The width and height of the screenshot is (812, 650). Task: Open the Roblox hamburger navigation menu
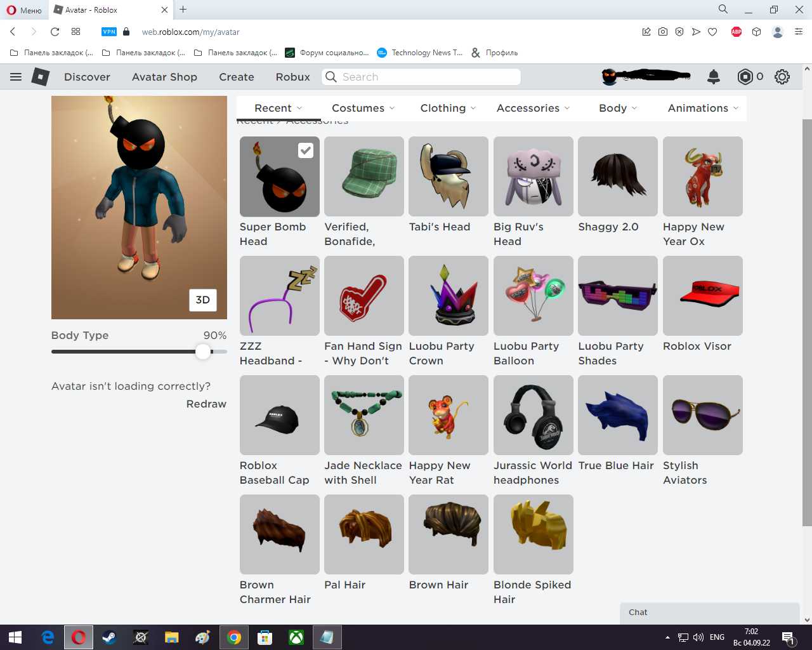[x=16, y=77]
